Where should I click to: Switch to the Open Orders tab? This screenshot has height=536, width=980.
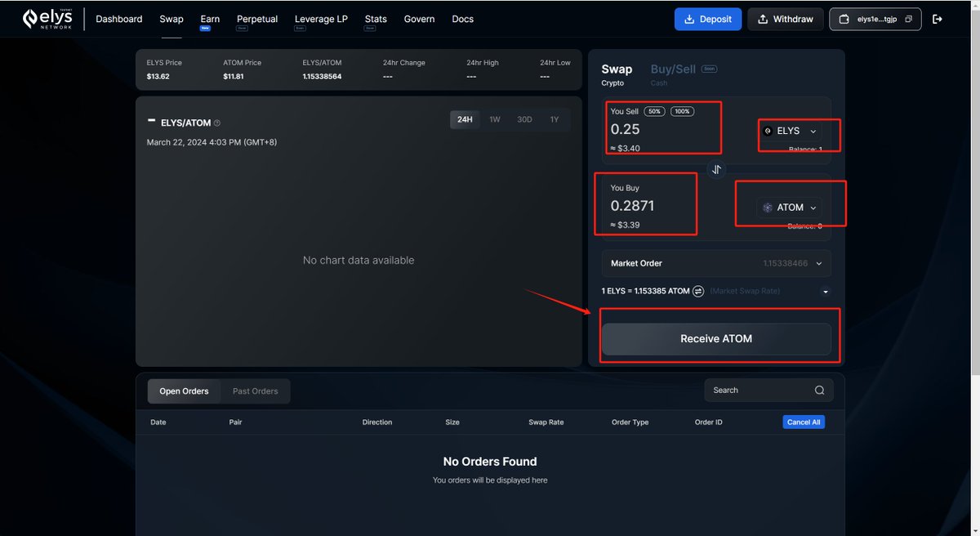[184, 391]
